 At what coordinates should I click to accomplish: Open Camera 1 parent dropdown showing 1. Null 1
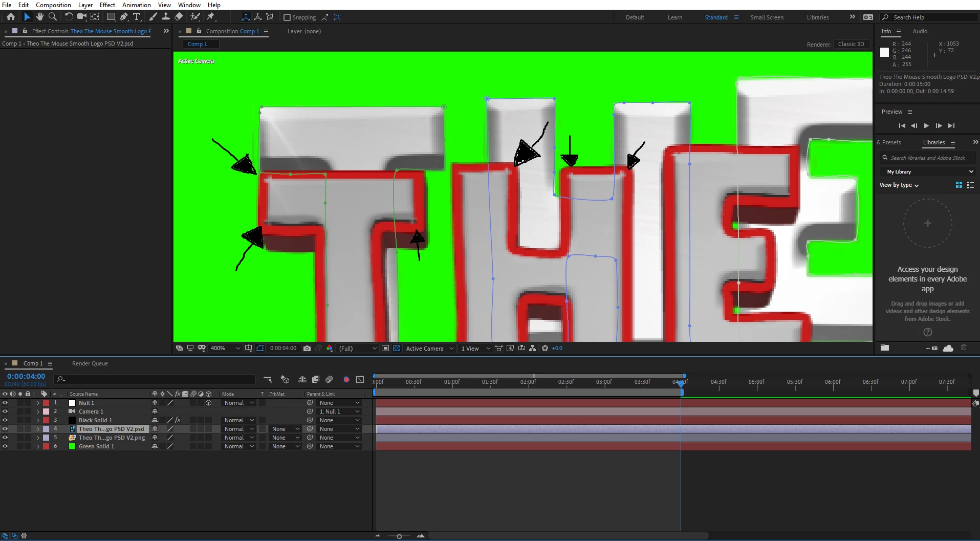(x=339, y=412)
